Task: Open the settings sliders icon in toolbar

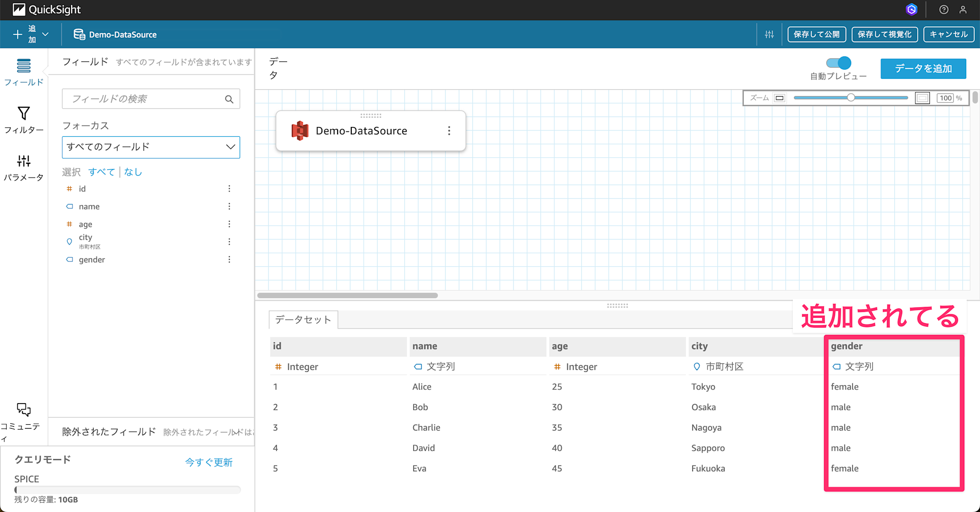Action: point(769,34)
